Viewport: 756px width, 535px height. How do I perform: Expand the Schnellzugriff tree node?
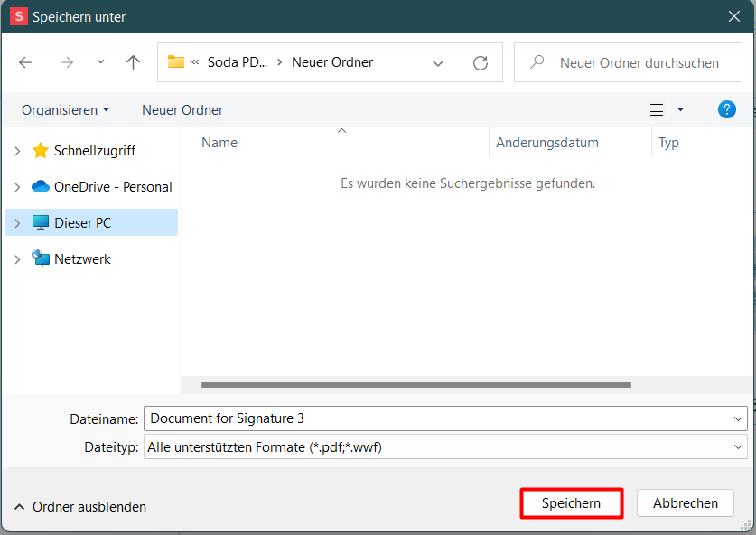(x=17, y=151)
